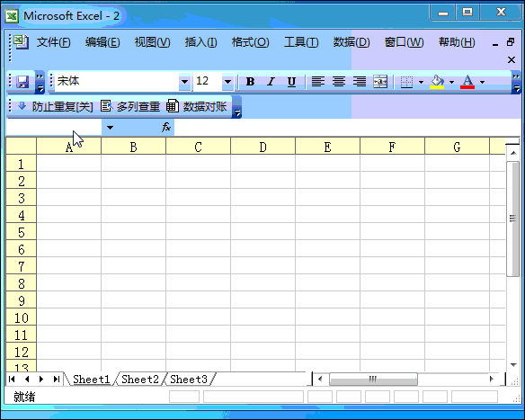Switch to the Sheet1 tab

tap(91, 380)
